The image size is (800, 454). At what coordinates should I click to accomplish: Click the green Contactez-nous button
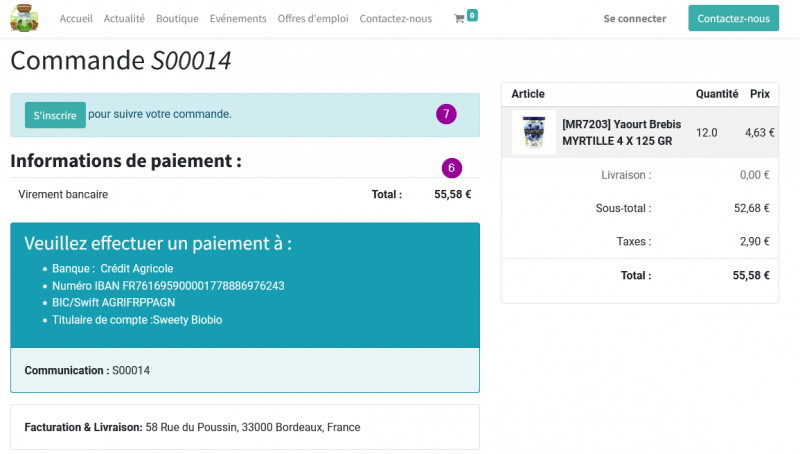[x=733, y=18]
